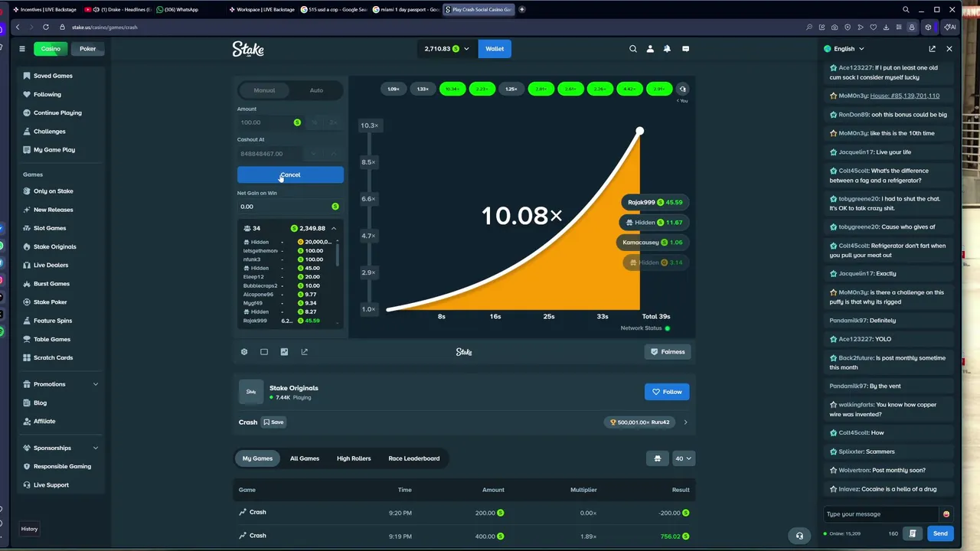Open Saved Games in sidebar
Image resolution: width=980 pixels, height=551 pixels.
(x=53, y=76)
